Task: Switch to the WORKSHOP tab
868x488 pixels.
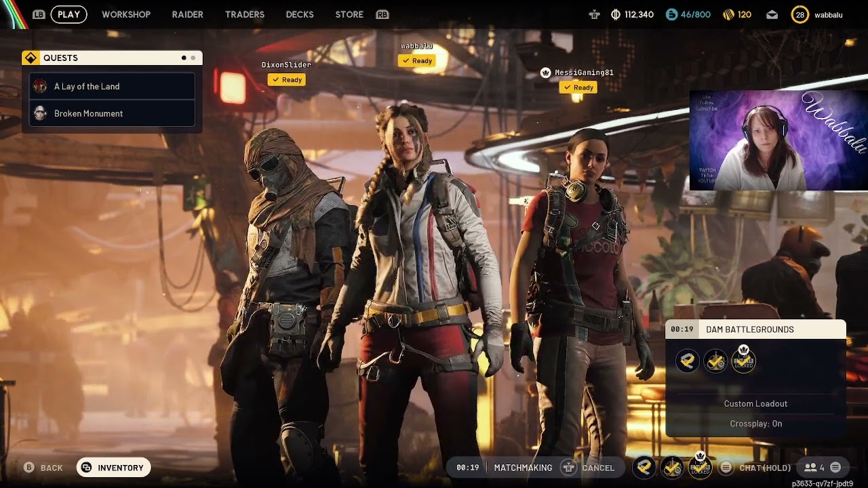Action: point(126,14)
